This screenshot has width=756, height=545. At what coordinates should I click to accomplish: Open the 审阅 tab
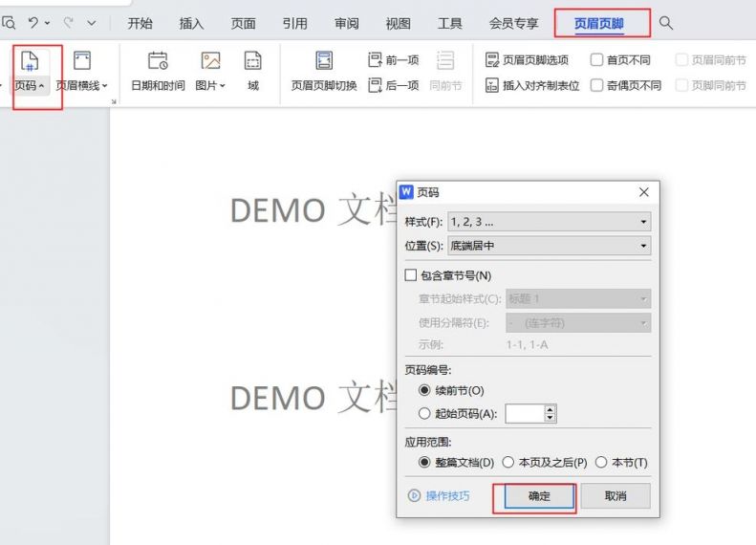point(347,23)
